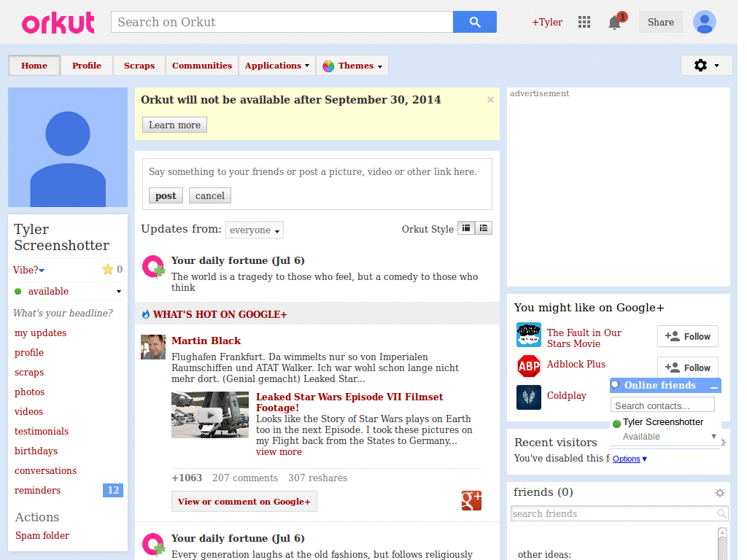The height and width of the screenshot is (560, 747).
Task: Click the post button
Action: [166, 195]
